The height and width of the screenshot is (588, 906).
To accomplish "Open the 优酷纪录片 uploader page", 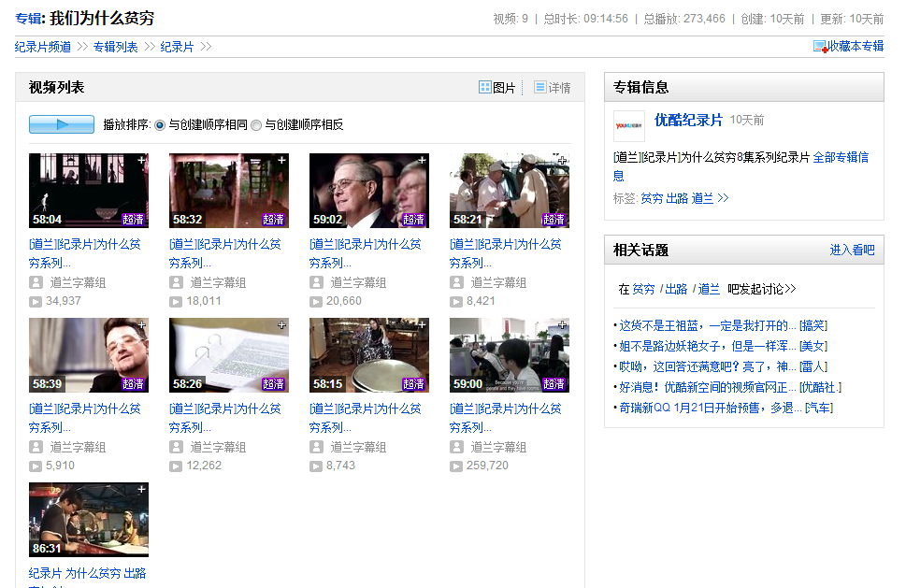I will pyautogui.click(x=688, y=121).
